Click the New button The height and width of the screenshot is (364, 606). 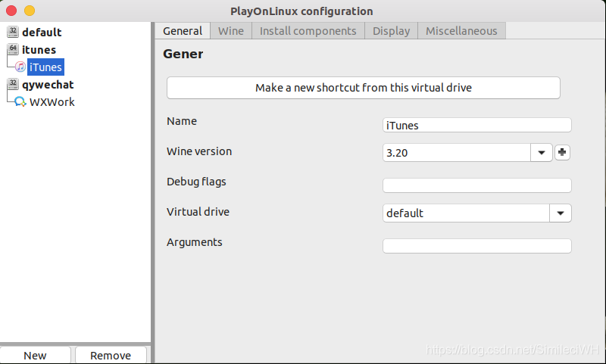(35, 355)
